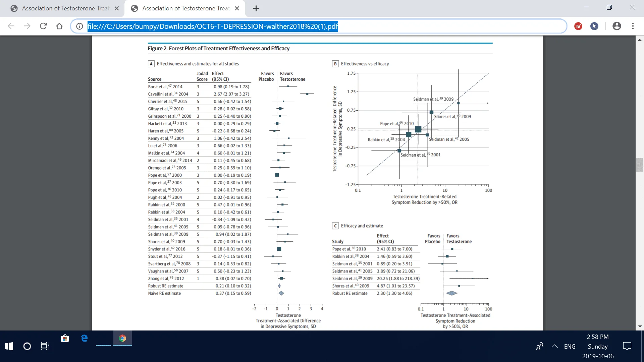Open the Windows Start menu

coord(9,346)
